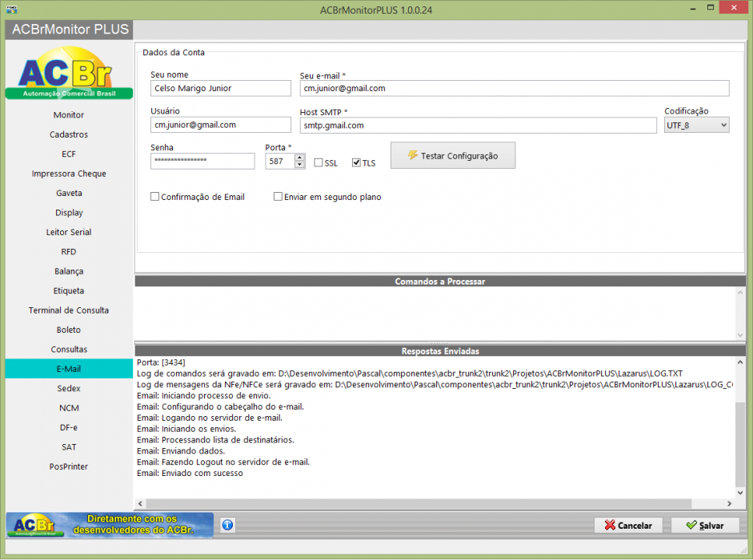Click the app icon in the title bar
The image size is (753, 560).
pyautogui.click(x=11, y=9)
